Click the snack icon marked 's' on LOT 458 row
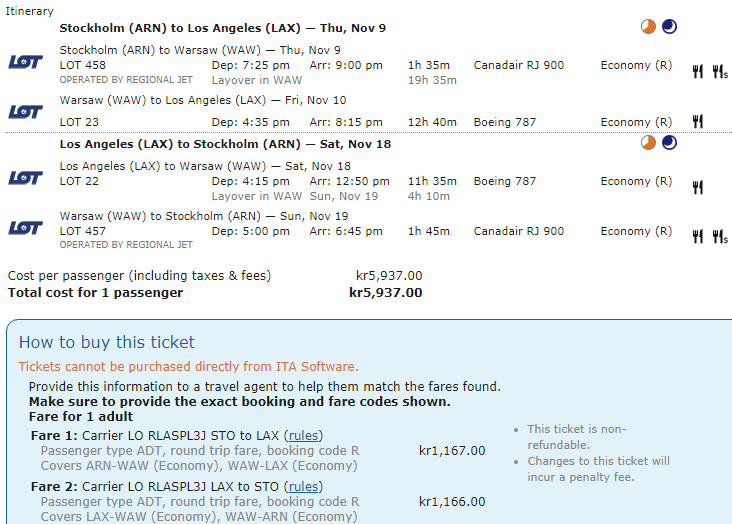 719,71
